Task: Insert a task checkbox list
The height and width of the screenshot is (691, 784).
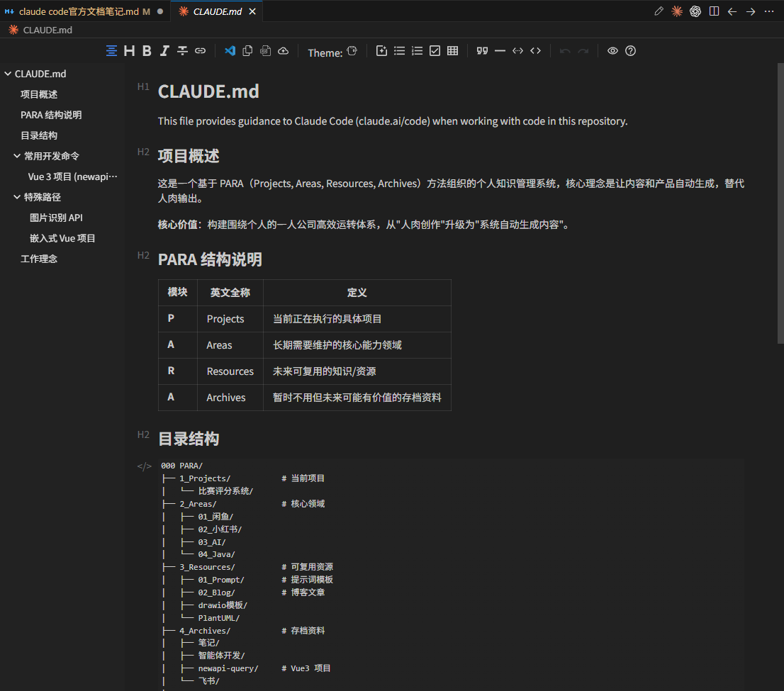Action: click(435, 51)
